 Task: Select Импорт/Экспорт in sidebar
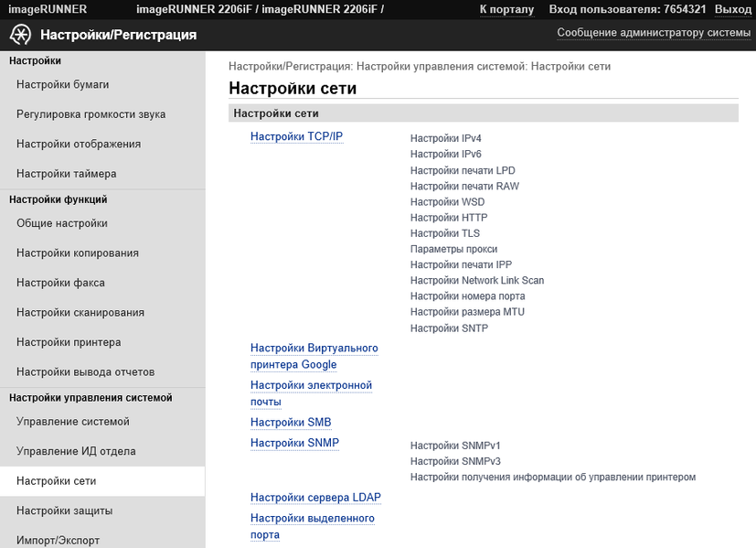tap(59, 541)
